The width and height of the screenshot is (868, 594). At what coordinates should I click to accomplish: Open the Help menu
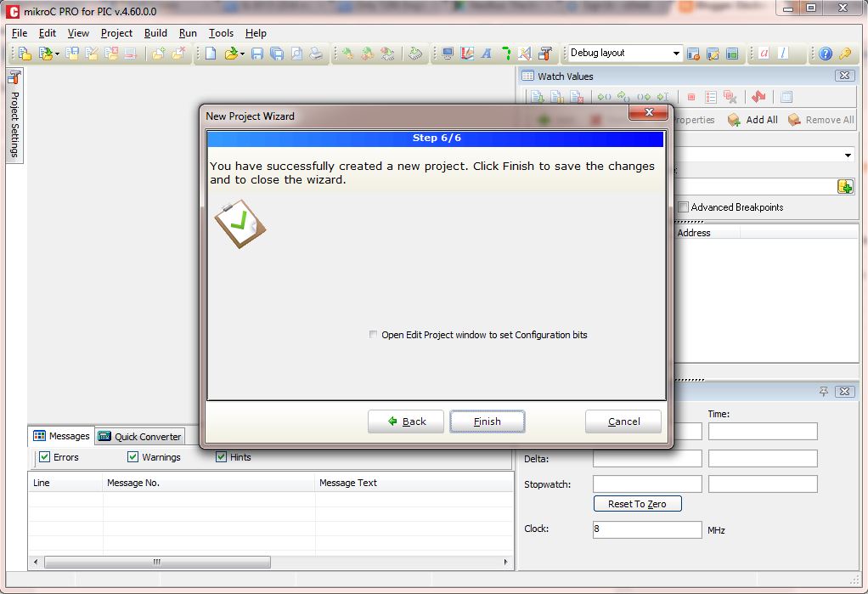256,33
